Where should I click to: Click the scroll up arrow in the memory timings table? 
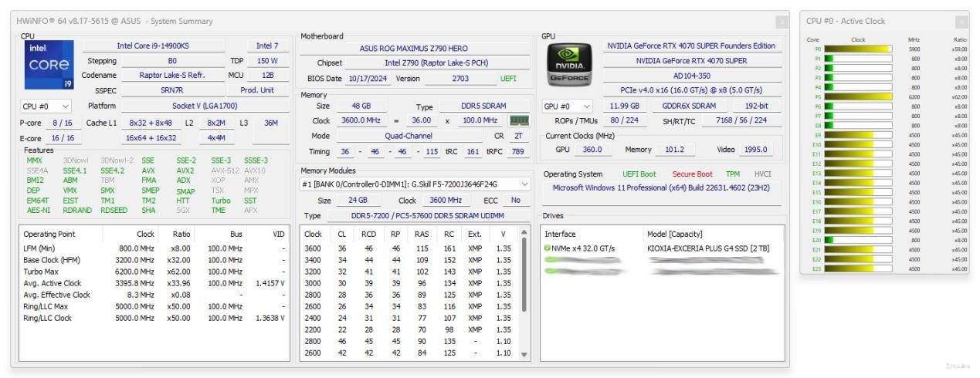525,233
